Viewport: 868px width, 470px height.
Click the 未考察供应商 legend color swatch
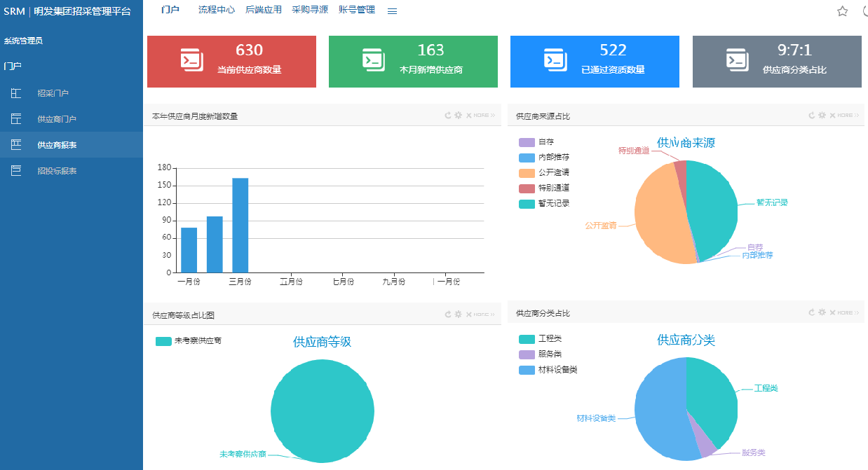pos(163,341)
